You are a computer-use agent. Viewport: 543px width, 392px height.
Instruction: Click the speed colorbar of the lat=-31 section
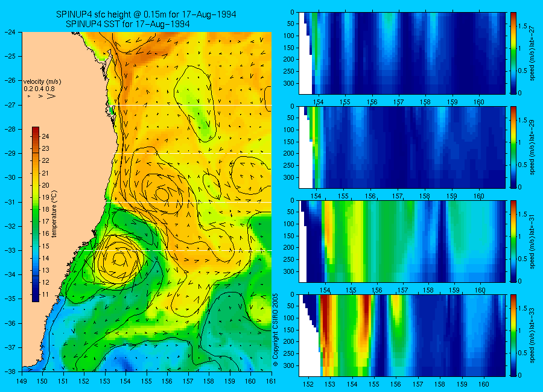(x=513, y=241)
